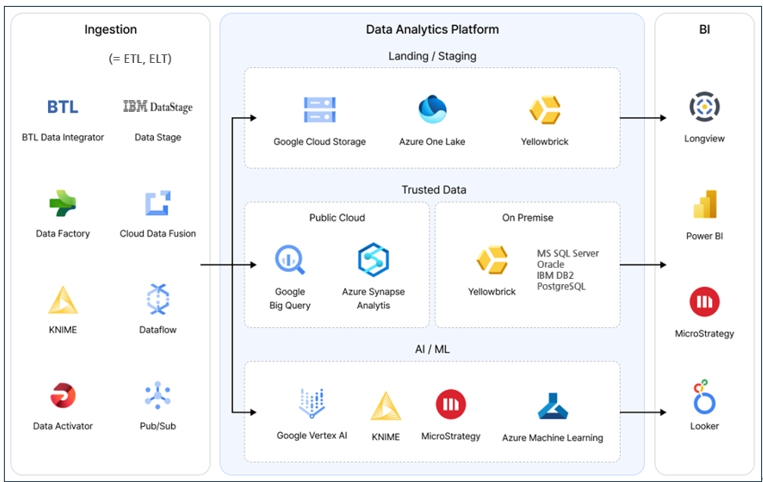
Task: Click the Azure One Lake icon
Action: point(432,109)
